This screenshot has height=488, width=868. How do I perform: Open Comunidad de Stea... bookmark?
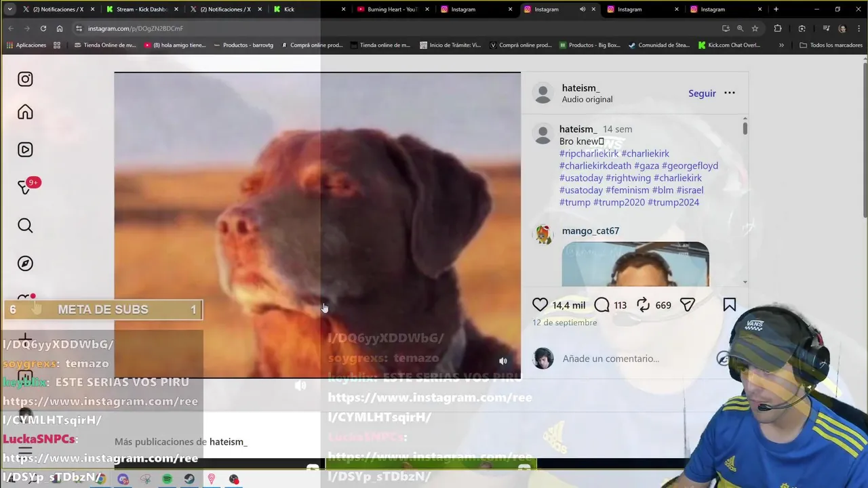[x=659, y=45]
